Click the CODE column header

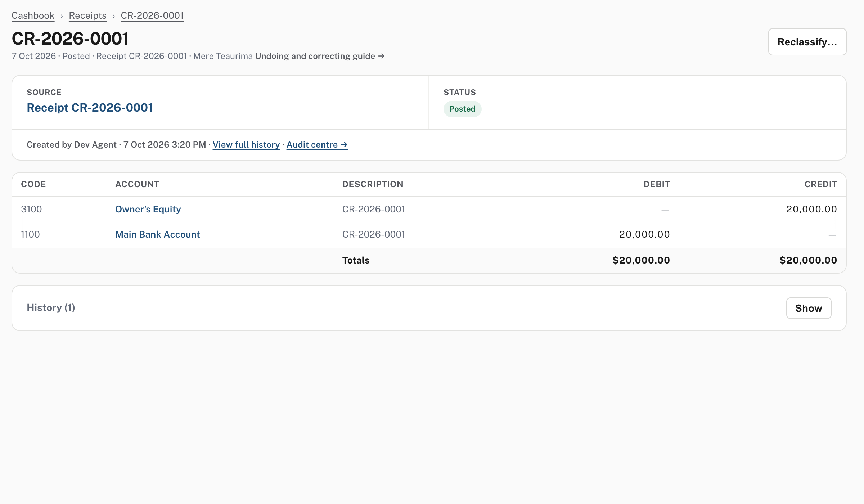[x=33, y=184]
